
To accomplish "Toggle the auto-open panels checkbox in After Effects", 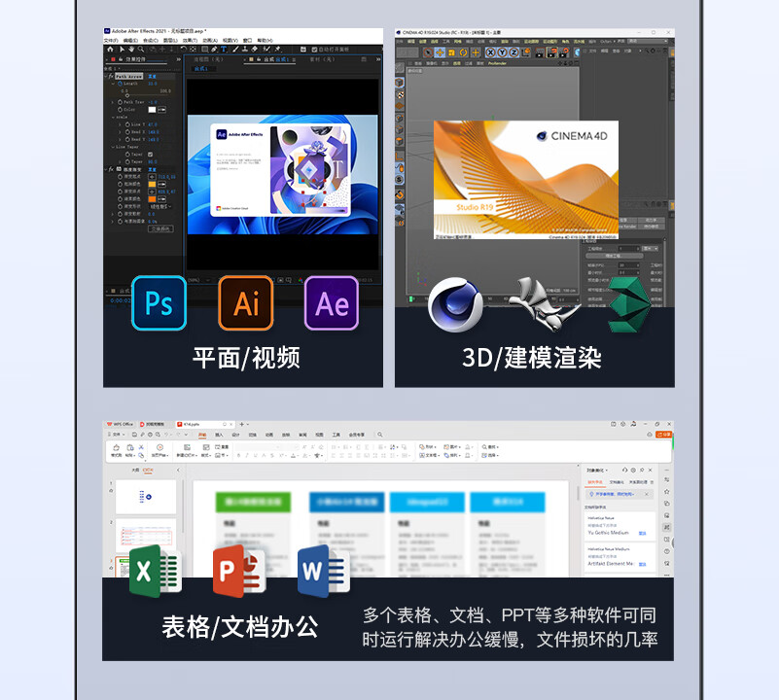I will tap(314, 50).
